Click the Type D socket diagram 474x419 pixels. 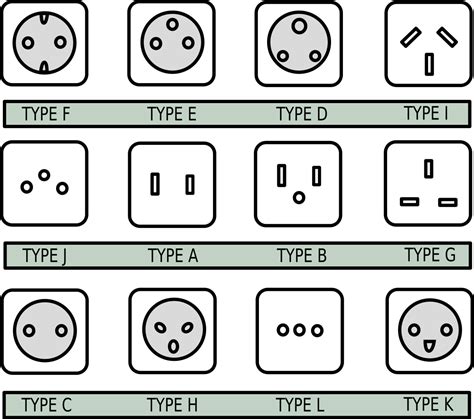pos(299,43)
